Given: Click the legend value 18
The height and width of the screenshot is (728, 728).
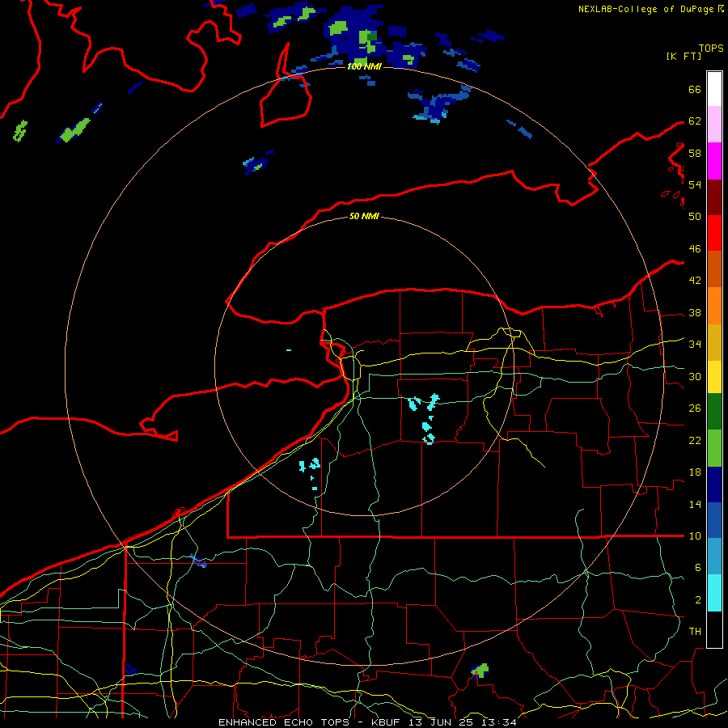Looking at the screenshot, I should (x=695, y=472).
